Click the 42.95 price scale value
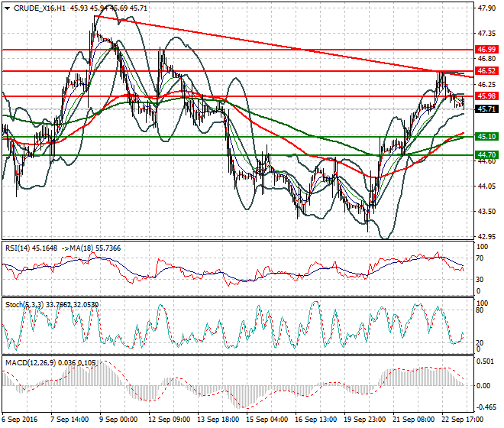Viewport: 504px width, 428px height. tap(486, 237)
